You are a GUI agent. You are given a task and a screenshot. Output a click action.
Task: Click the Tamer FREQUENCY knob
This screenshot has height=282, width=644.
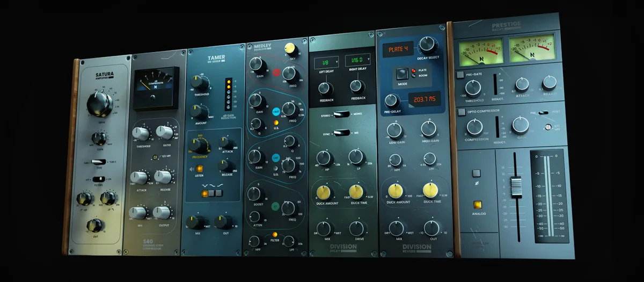[x=199, y=146]
